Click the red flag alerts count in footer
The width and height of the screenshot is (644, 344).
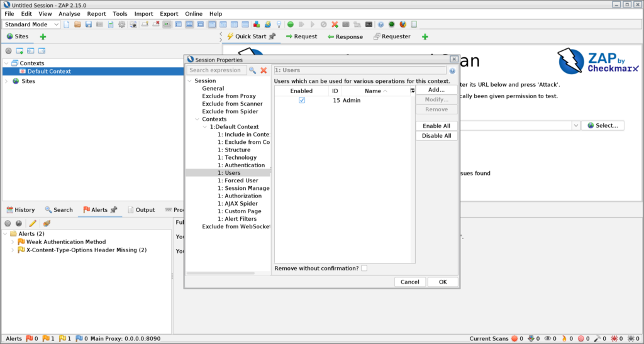tap(30, 339)
